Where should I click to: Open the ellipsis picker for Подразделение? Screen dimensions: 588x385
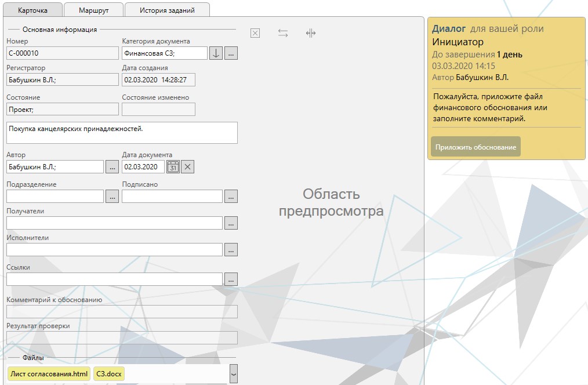[112, 197]
